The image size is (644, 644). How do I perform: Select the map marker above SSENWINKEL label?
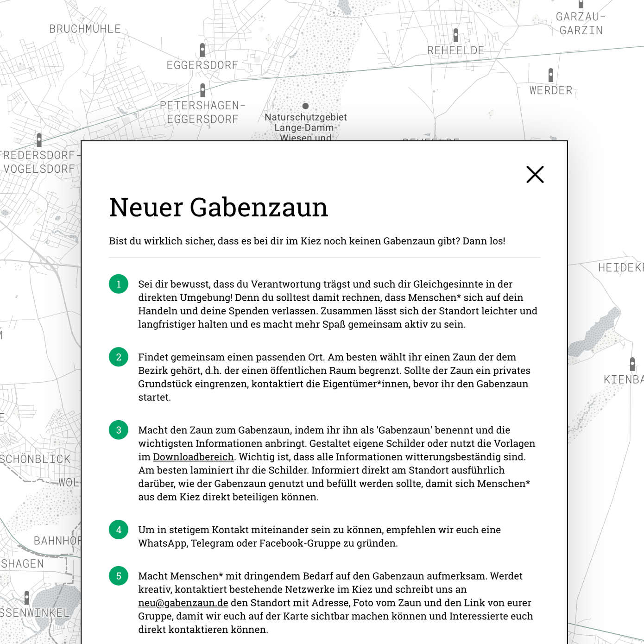click(x=27, y=598)
